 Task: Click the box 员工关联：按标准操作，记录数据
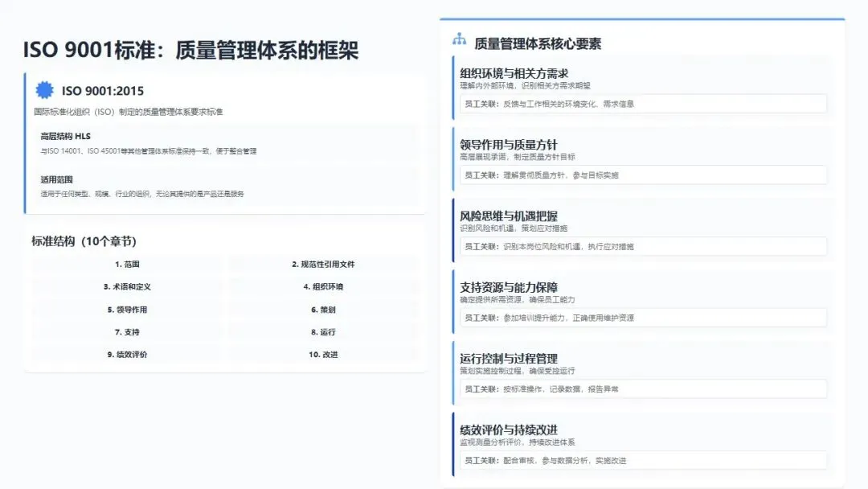point(643,389)
